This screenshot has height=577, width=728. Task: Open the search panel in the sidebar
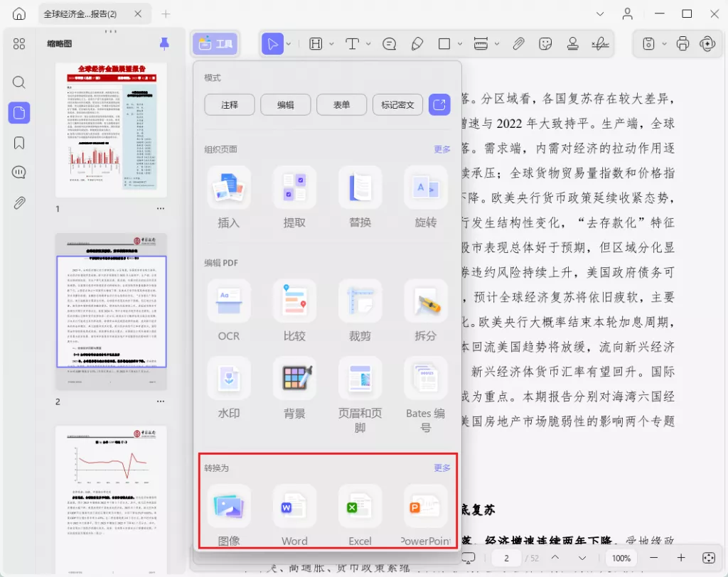pos(18,82)
